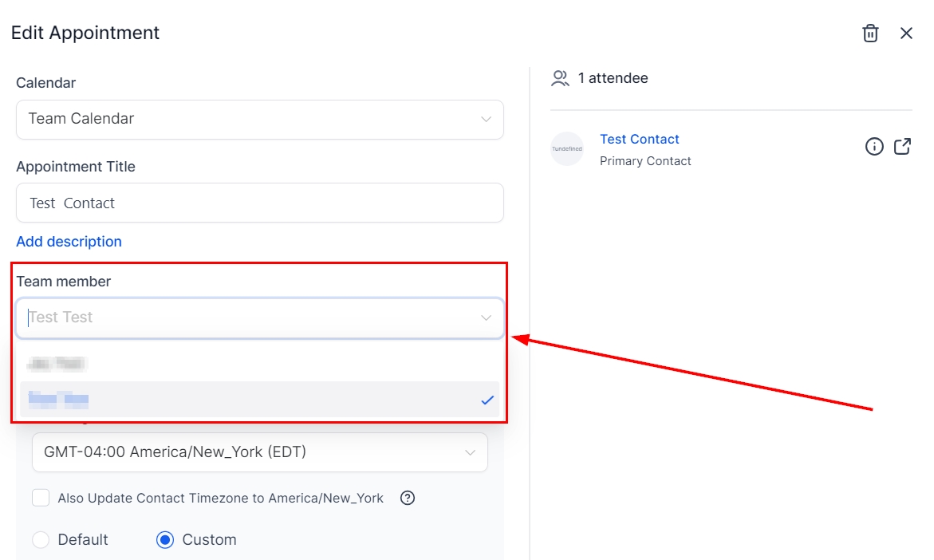
Task: Choose the first blurred team member option
Action: (x=56, y=364)
